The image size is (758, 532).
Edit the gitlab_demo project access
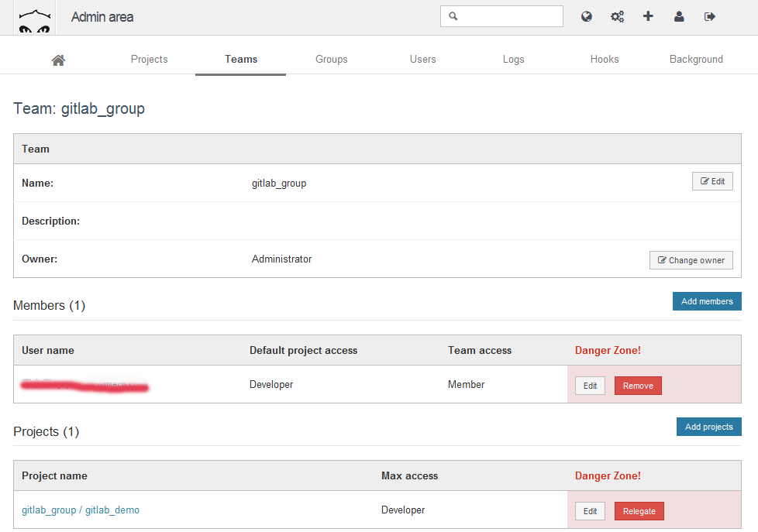590,511
